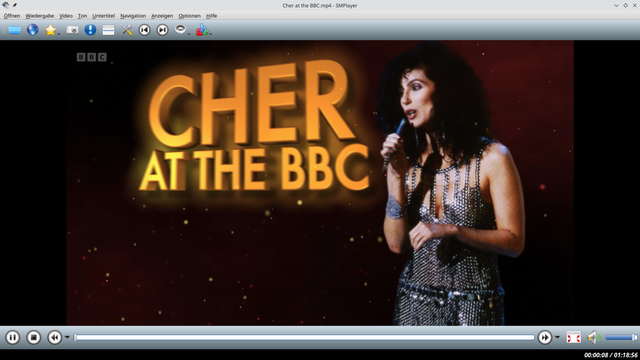Click the audio track ring icon
Viewport: 640px width, 360px height.
pos(180,29)
